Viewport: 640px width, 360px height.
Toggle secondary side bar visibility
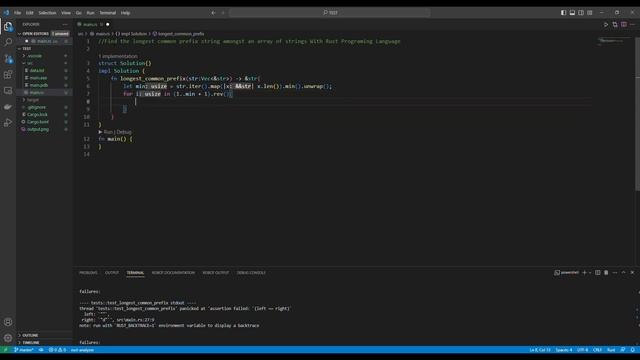581,13
